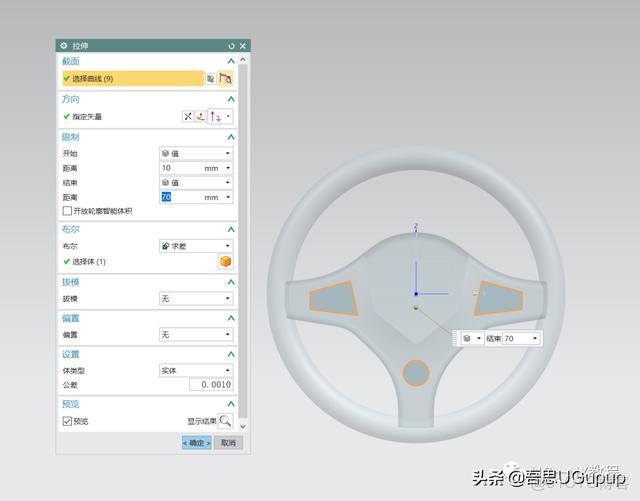This screenshot has height=501, width=640.
Task: Open the 结束 value type dropdown
Action: tap(196, 183)
